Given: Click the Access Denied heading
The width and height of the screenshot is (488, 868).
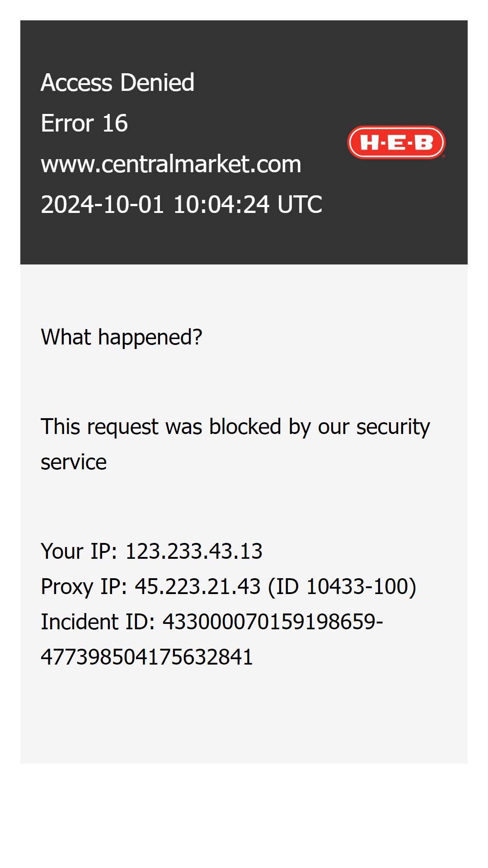Looking at the screenshot, I should (117, 82).
